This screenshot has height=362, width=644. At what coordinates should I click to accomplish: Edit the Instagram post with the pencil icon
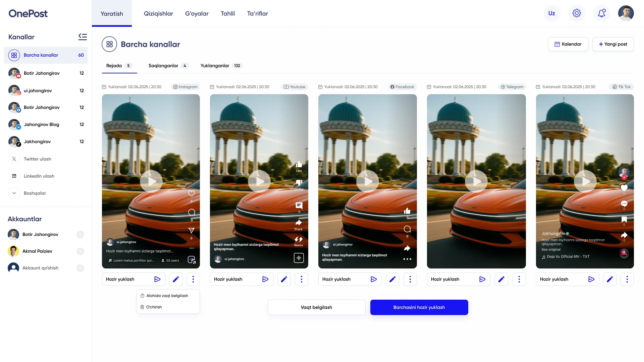(x=176, y=279)
